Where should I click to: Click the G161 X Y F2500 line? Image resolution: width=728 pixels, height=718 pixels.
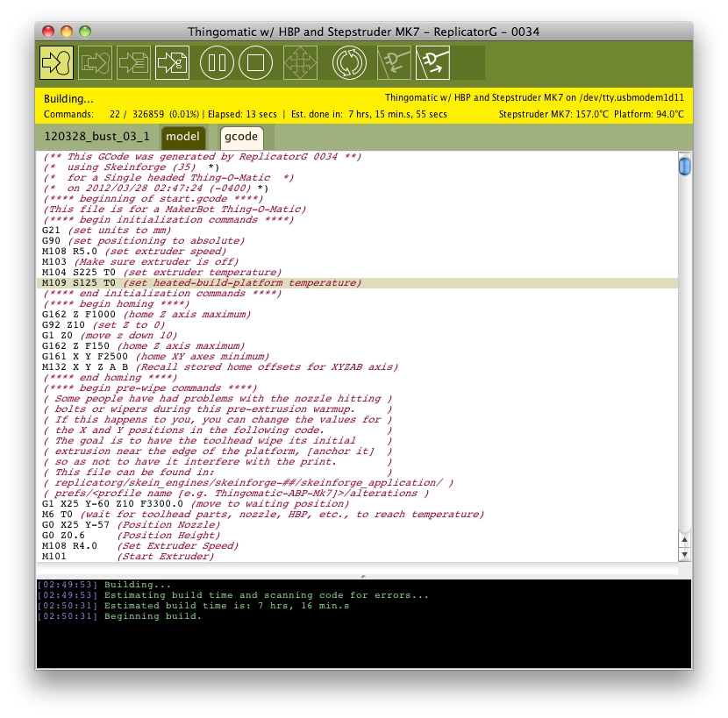[155, 357]
